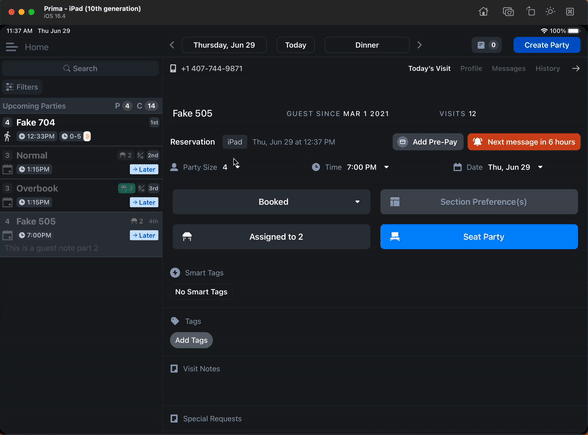Viewport: 588px width, 435px height.
Task: Click the 0-5 wait chip on Fake 704
Action: click(x=75, y=136)
